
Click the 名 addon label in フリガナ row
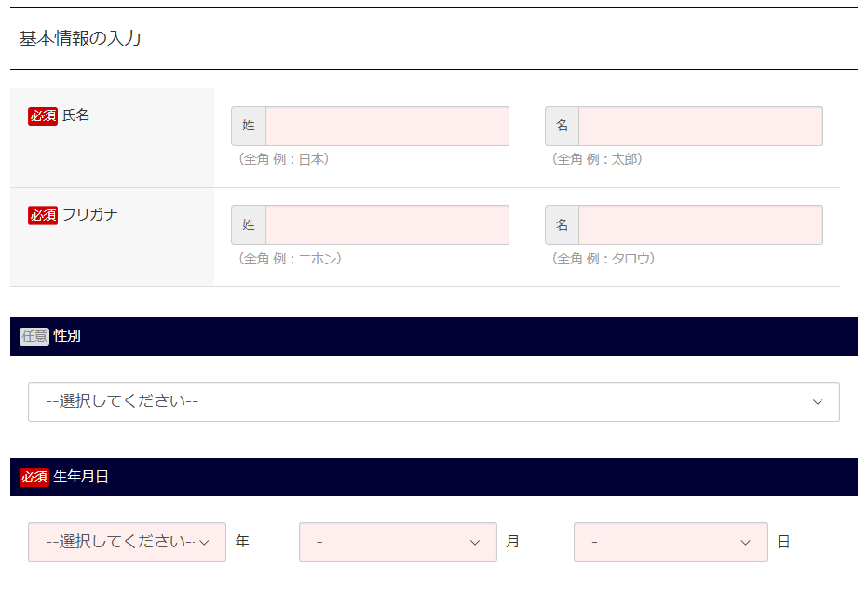pos(562,225)
